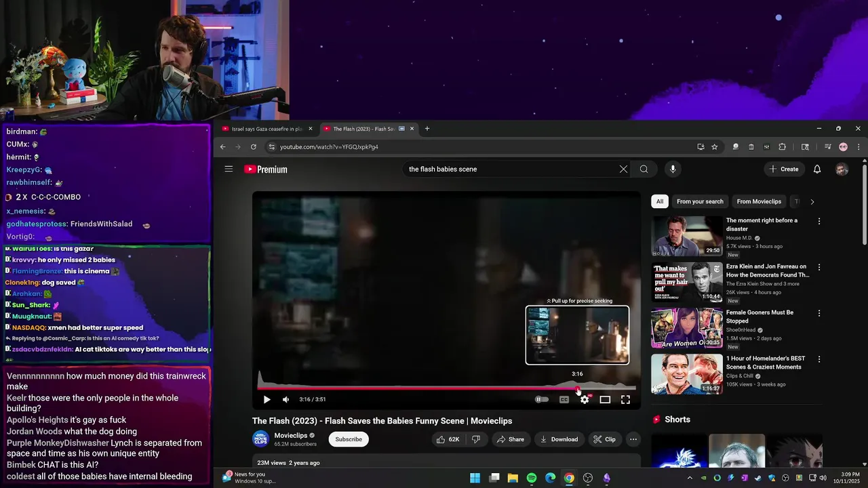Open Chrome media controls icon
868x488 pixels.
(827, 147)
